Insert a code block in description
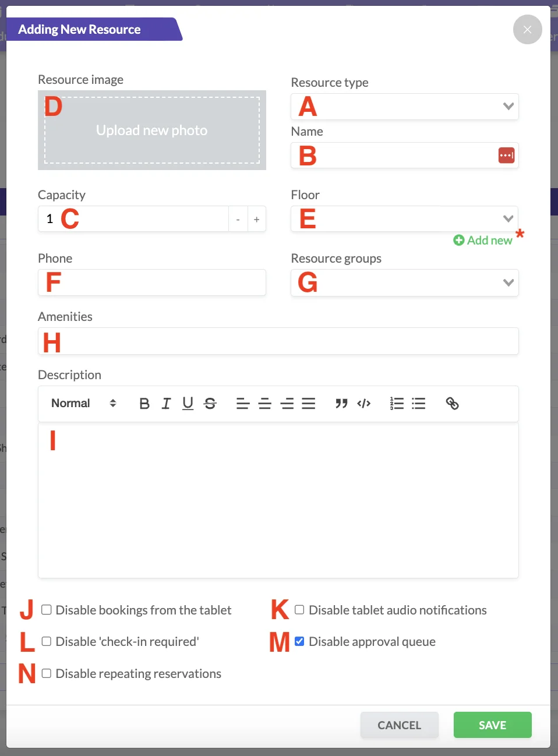 pos(364,404)
